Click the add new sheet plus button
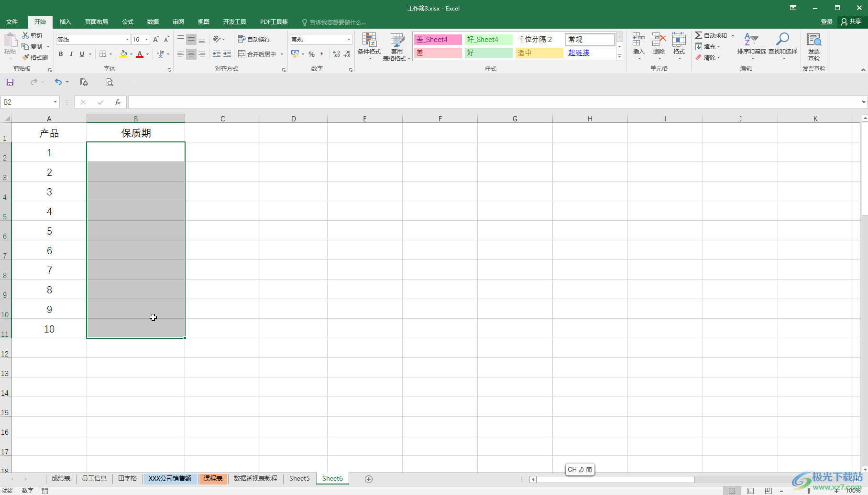Image resolution: width=868 pixels, height=495 pixels. [368, 479]
